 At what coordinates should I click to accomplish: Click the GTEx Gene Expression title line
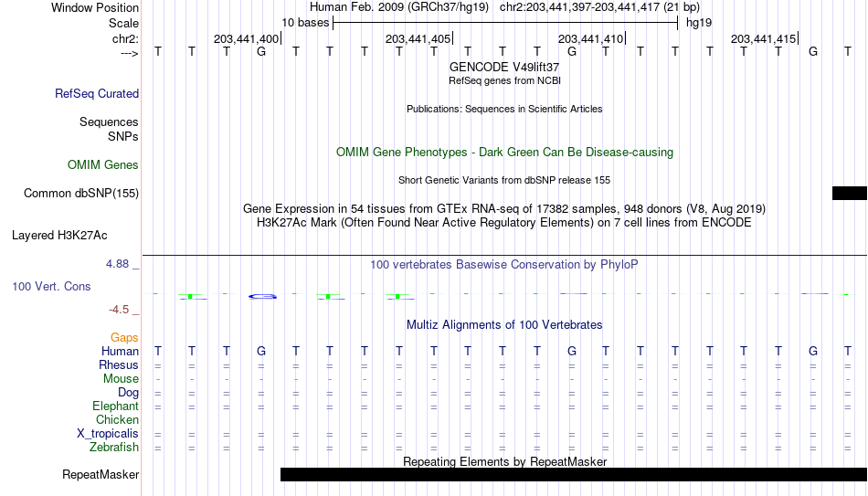(x=504, y=208)
